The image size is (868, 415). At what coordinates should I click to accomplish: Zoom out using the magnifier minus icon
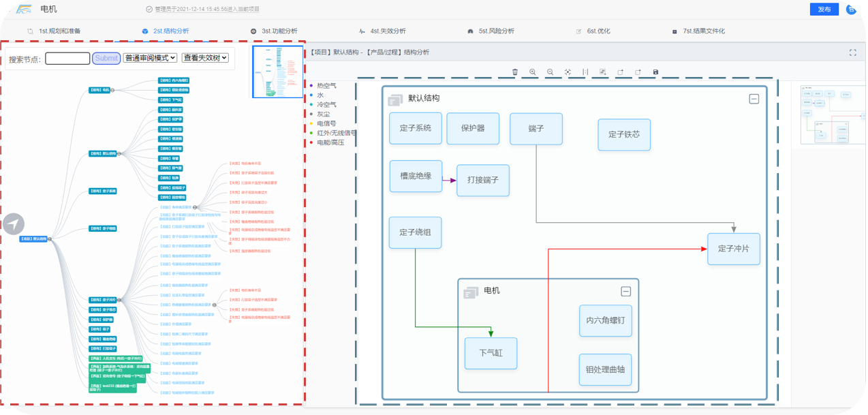(551, 72)
